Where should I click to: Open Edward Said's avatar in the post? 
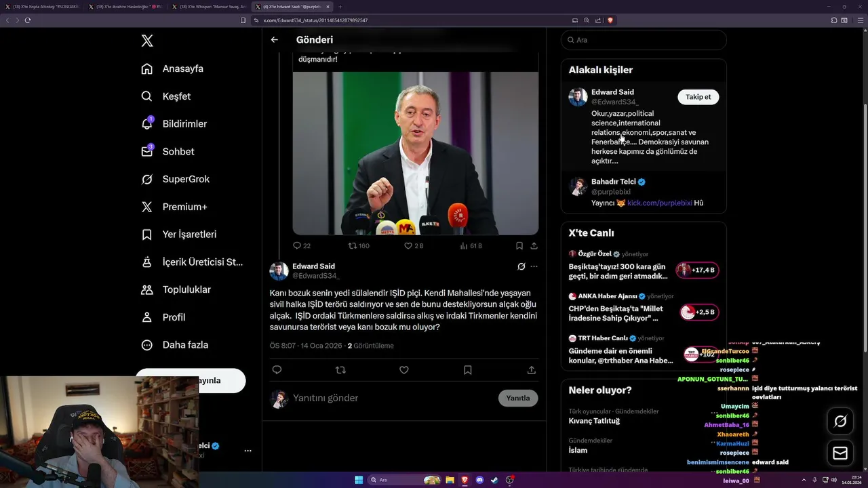[279, 270]
